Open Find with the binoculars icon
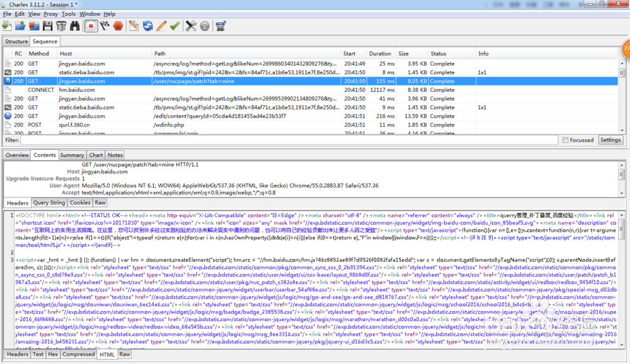 75,26
